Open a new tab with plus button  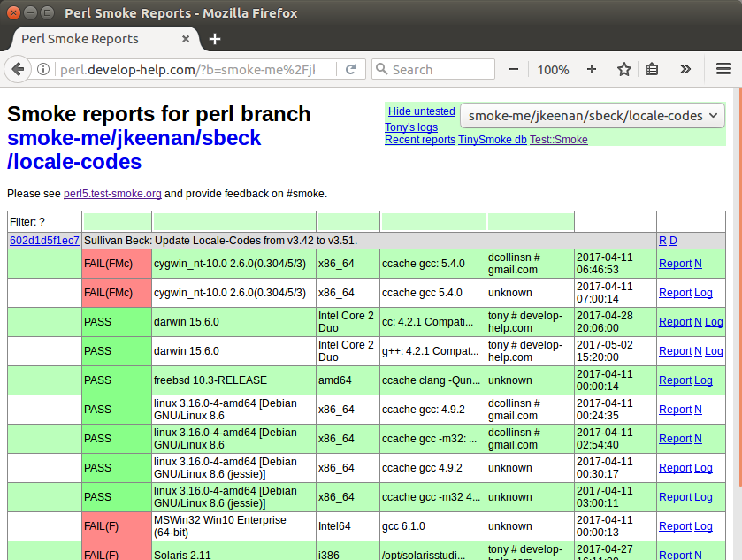pos(215,39)
